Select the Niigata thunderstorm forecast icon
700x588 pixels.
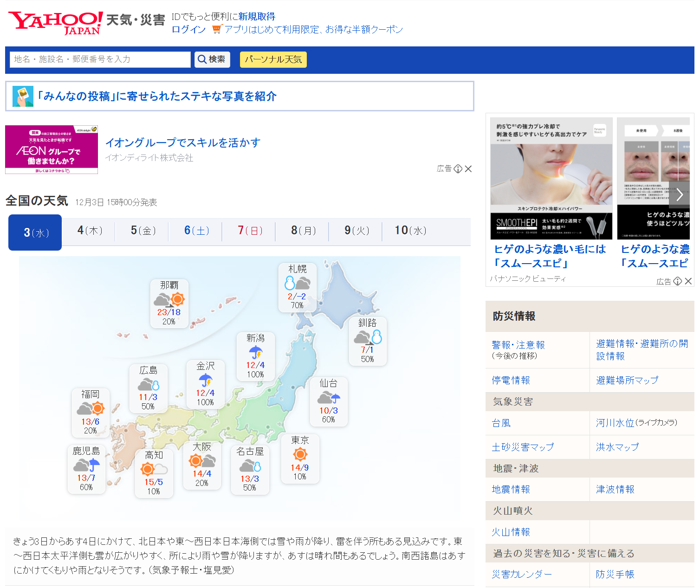[x=255, y=352]
